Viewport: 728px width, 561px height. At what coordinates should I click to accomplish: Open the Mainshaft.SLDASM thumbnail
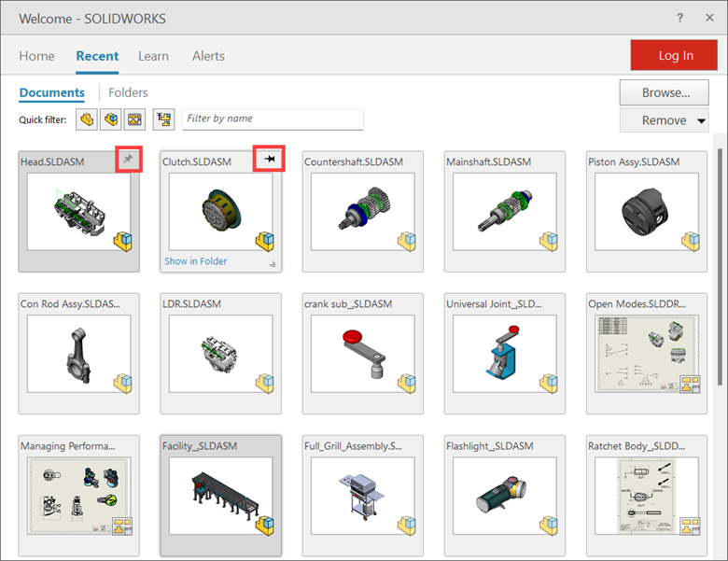[x=505, y=212]
